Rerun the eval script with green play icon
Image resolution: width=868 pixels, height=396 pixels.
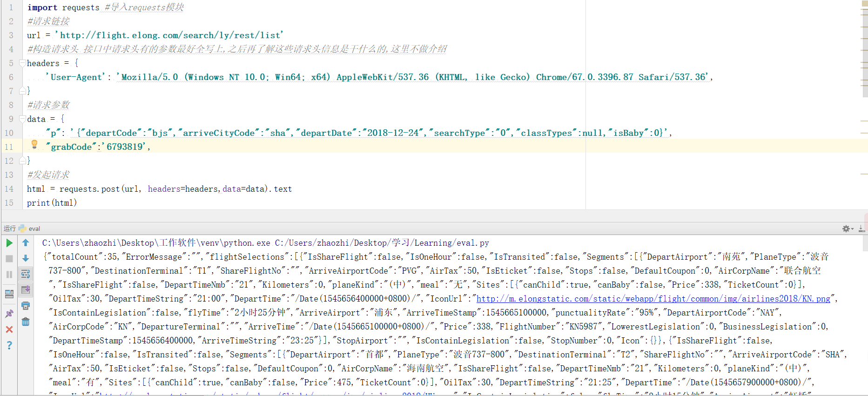9,243
